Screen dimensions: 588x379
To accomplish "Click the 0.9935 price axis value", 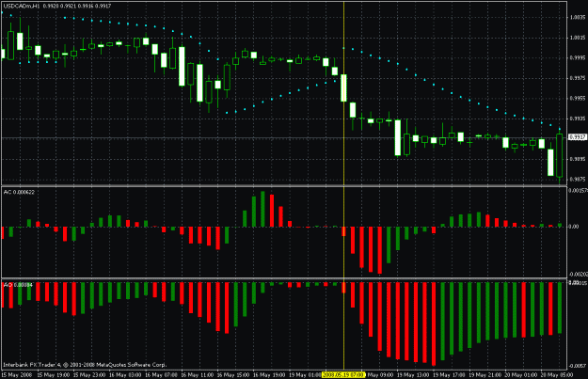I will 578,118.
